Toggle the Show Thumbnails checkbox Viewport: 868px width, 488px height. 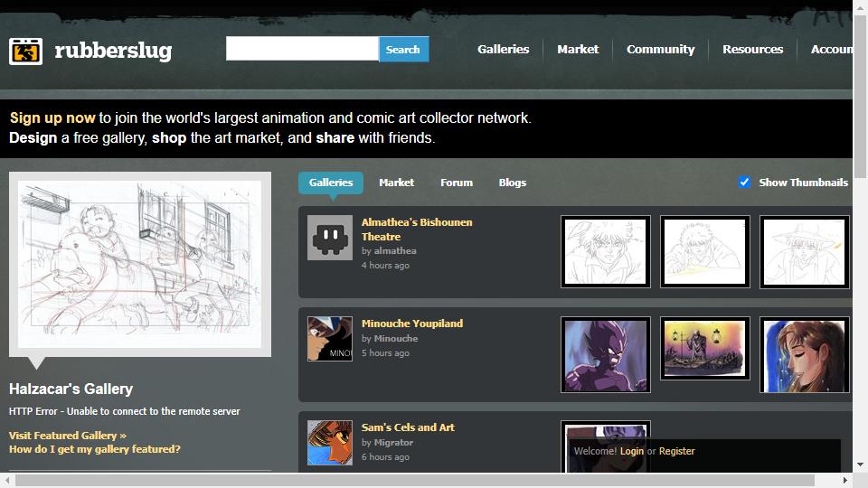(x=744, y=182)
